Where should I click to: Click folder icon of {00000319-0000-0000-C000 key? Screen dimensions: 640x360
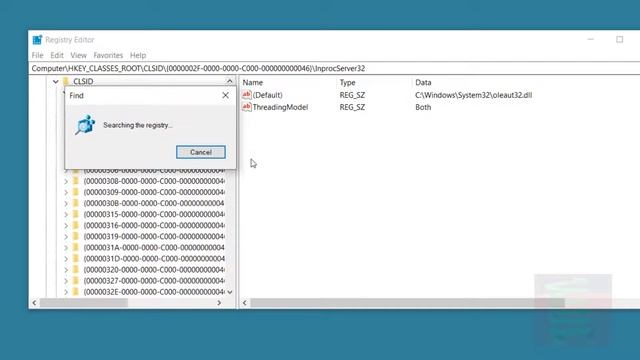[x=76, y=236]
